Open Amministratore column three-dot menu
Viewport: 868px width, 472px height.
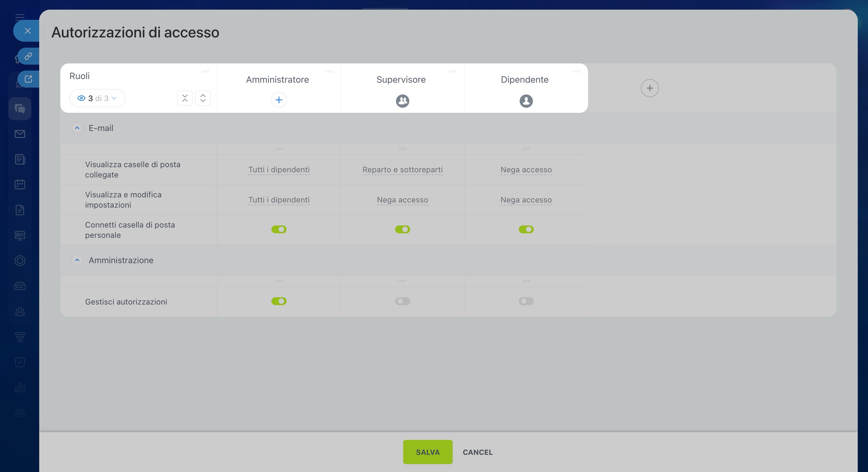click(329, 72)
